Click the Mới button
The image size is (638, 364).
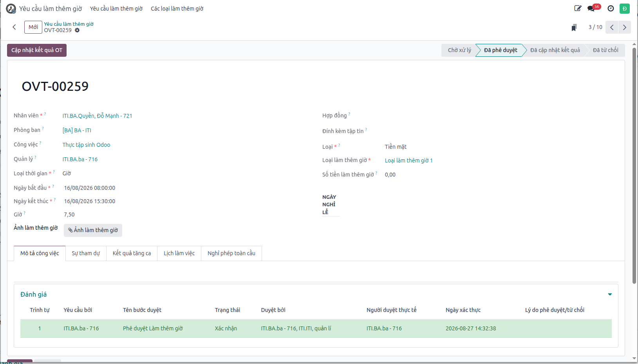click(x=33, y=27)
